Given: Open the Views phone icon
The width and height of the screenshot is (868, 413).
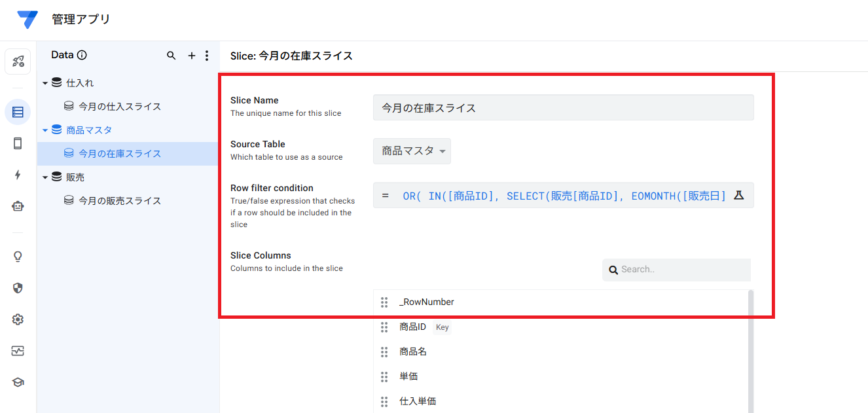Looking at the screenshot, I should tap(18, 143).
